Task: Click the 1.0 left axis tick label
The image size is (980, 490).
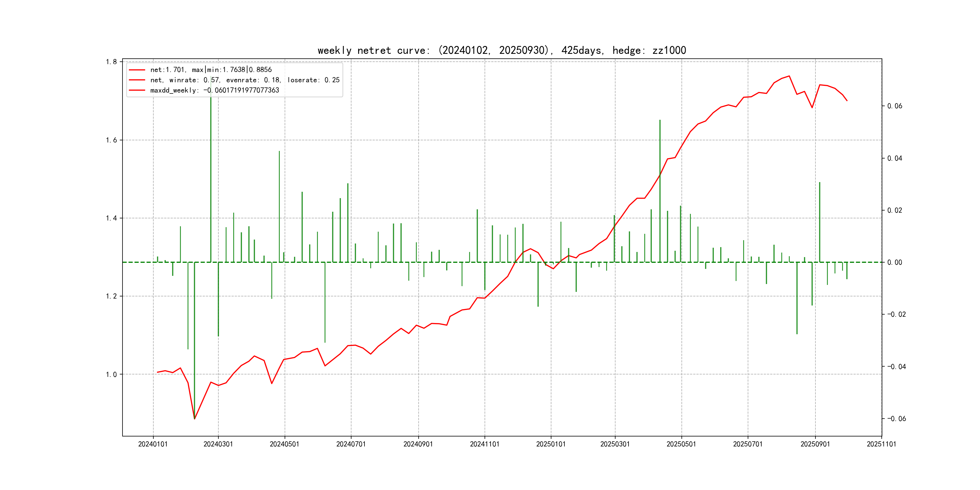Action: click(x=112, y=374)
